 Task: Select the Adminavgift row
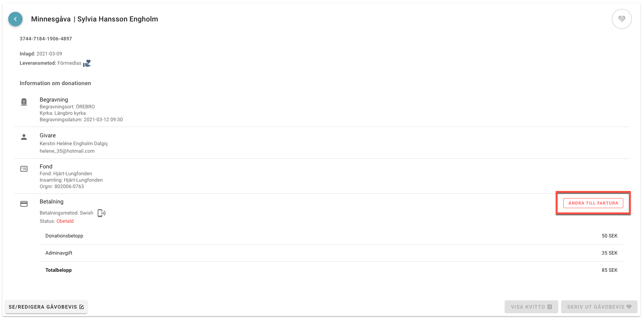click(331, 253)
